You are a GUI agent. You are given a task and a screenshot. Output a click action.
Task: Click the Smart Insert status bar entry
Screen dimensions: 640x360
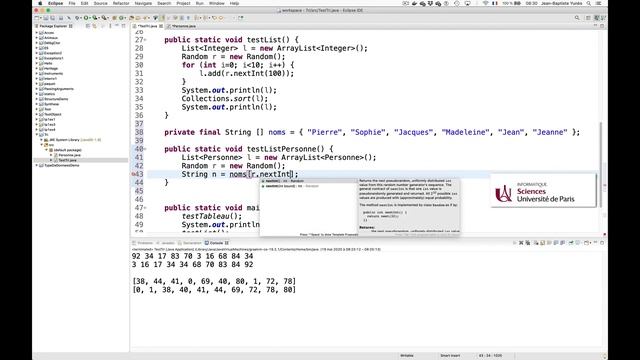click(450, 356)
